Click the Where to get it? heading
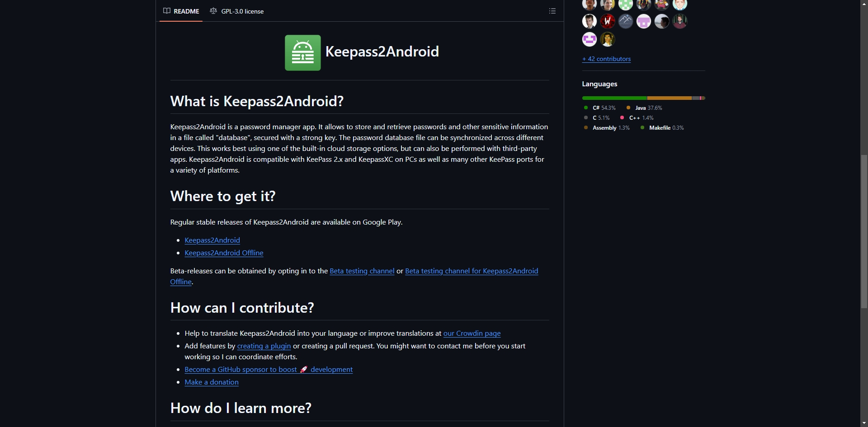The height and width of the screenshot is (427, 868). point(223,196)
